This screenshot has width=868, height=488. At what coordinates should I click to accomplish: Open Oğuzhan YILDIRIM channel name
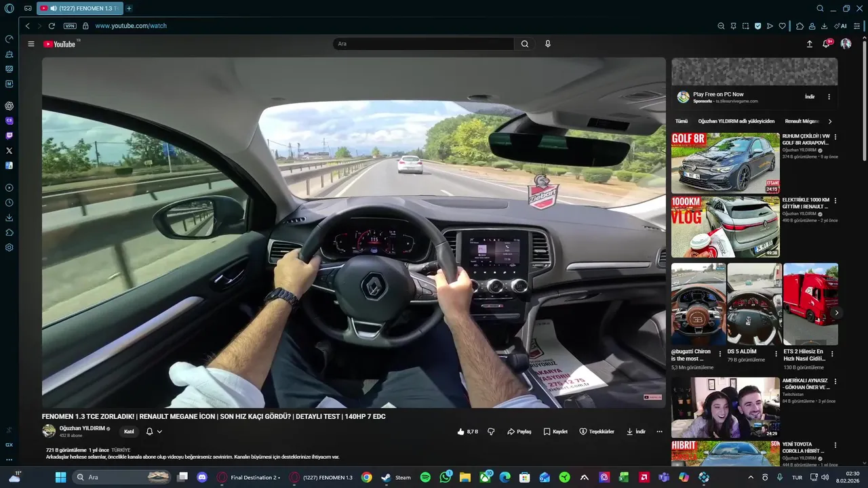81,428
